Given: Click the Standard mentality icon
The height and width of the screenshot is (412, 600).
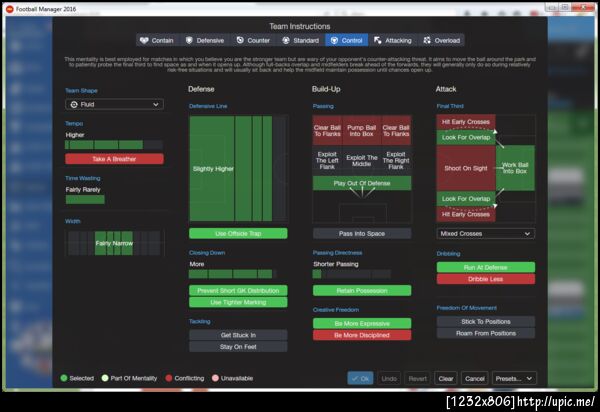Looking at the screenshot, I should (x=286, y=40).
